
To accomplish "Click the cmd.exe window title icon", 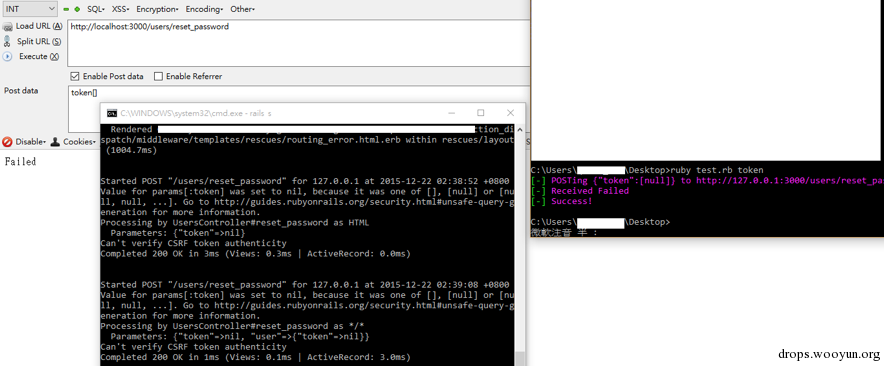I will [112, 113].
